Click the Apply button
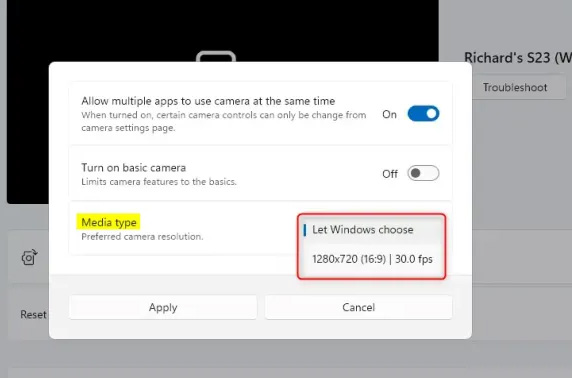This screenshot has width=572, height=378. [x=163, y=308]
